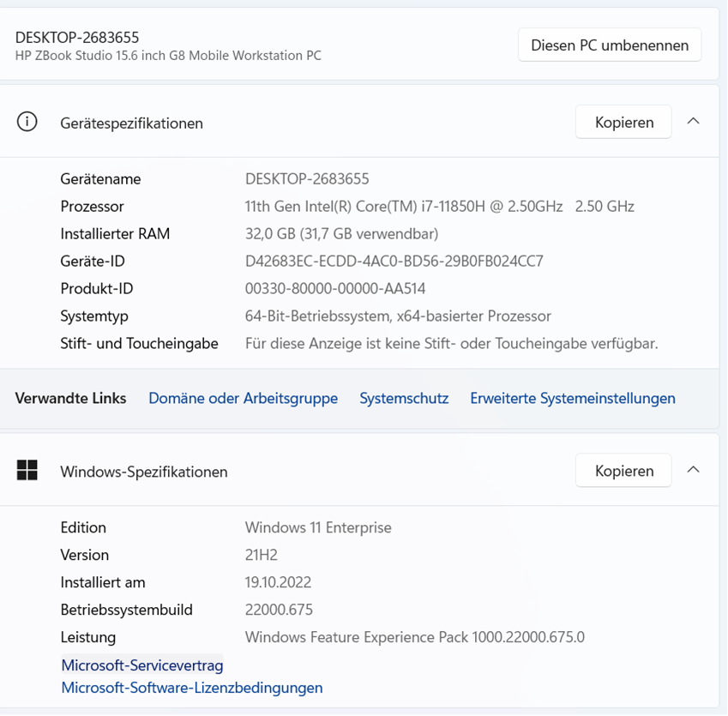
Task: Open the Systemschutz link
Action: 404,399
